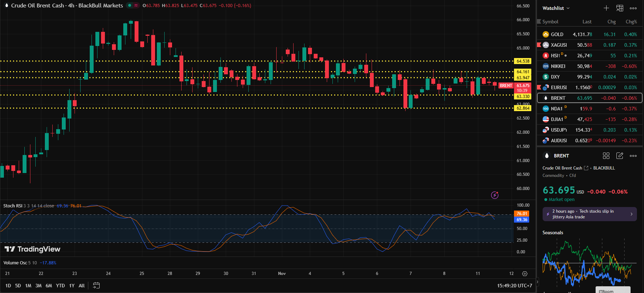Toggle the flag column header beside Symbol
Image resolution: width=644 pixels, height=293 pixels.
[x=539, y=22]
